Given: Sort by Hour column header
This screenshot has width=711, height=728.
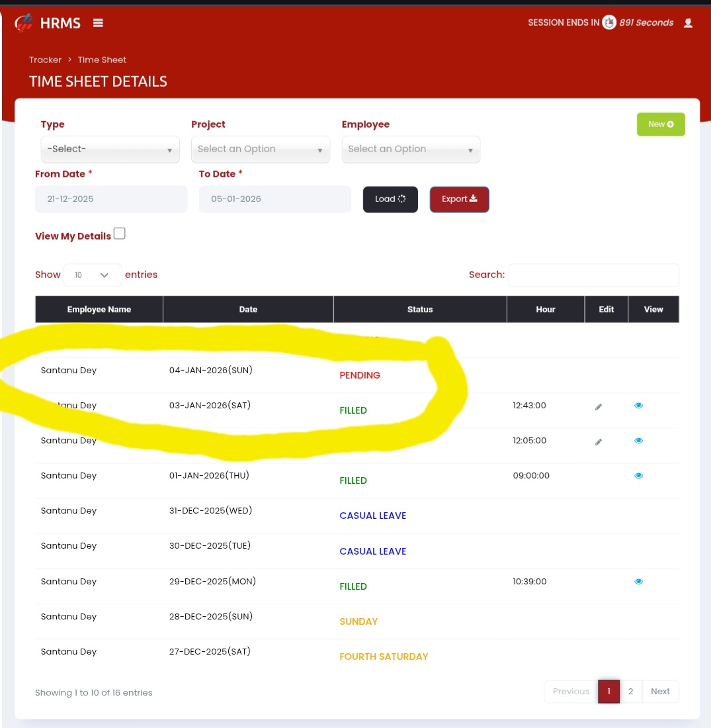Looking at the screenshot, I should pyautogui.click(x=545, y=309).
